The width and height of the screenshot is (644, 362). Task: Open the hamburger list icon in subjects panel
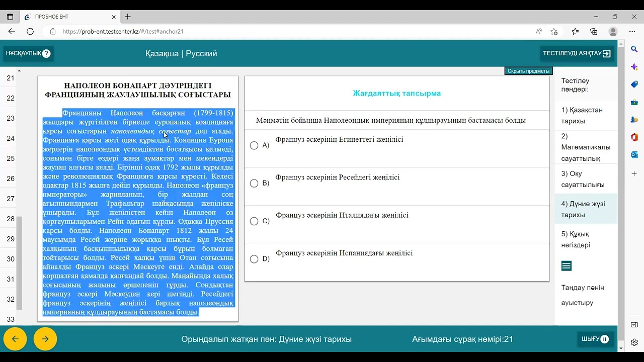pos(567,266)
